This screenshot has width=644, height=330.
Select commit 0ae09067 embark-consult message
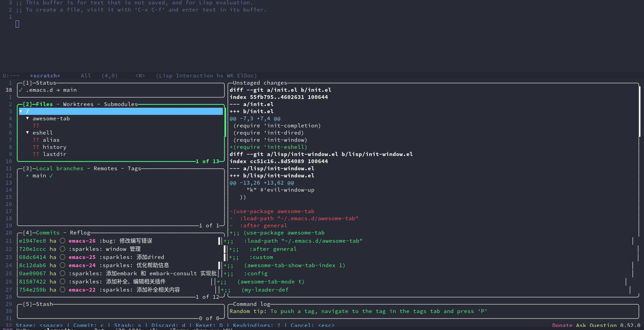pos(143,273)
